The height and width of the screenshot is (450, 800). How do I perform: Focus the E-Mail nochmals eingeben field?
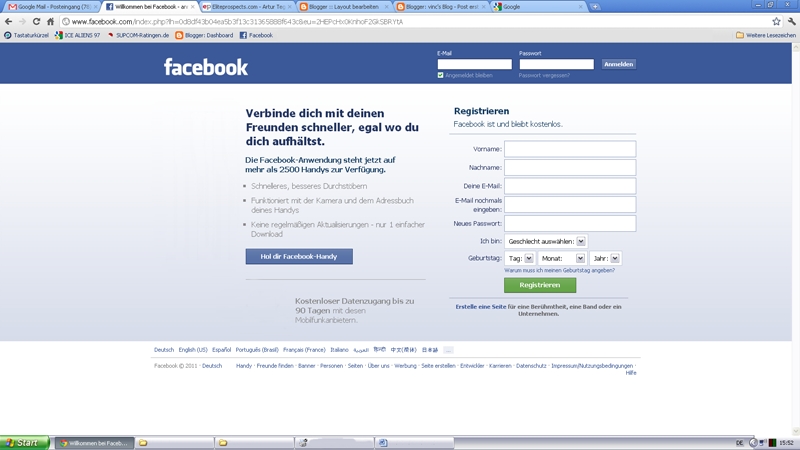coord(570,205)
